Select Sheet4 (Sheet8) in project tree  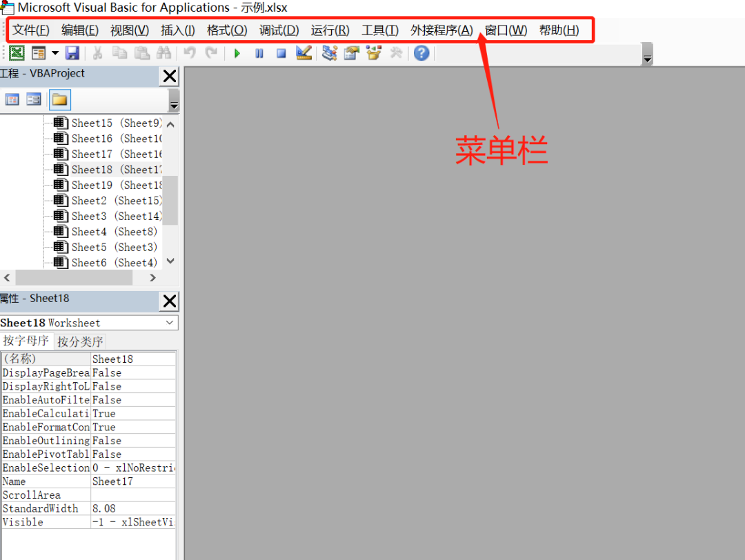(x=115, y=232)
